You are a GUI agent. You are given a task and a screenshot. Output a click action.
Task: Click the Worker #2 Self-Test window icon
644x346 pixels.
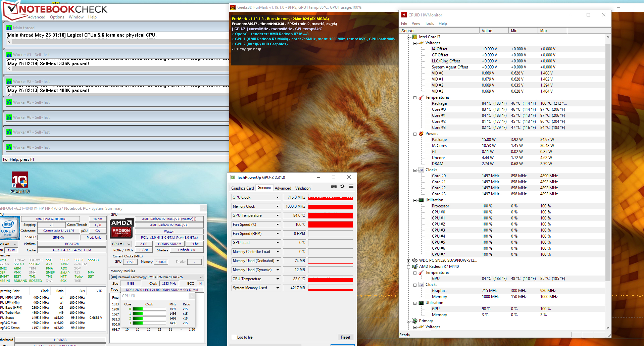coord(9,82)
